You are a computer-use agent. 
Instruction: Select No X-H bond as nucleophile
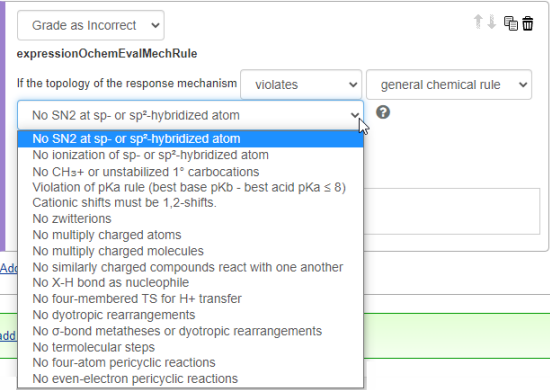click(190, 283)
